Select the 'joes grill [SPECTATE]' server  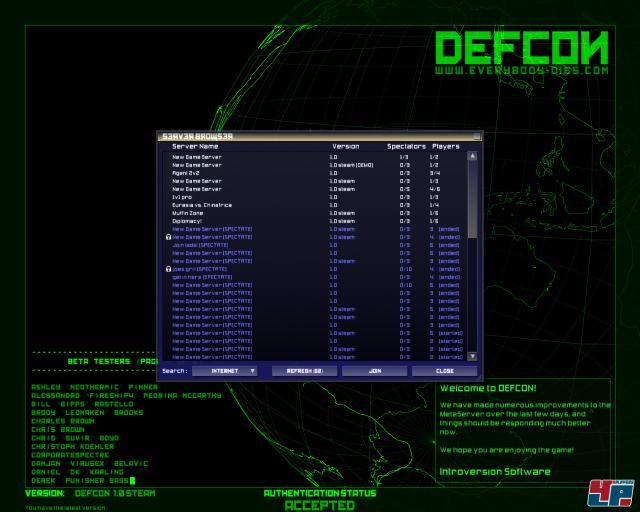click(x=314, y=269)
